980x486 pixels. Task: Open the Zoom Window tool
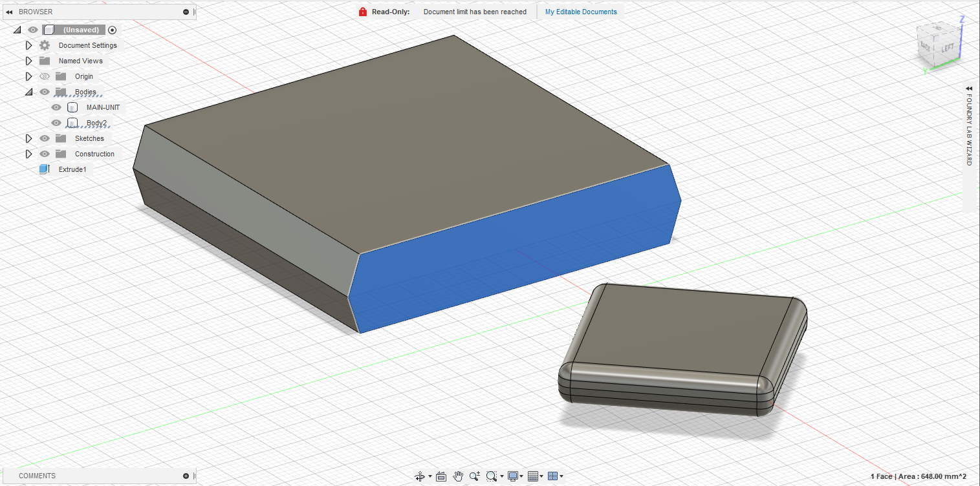click(x=491, y=476)
